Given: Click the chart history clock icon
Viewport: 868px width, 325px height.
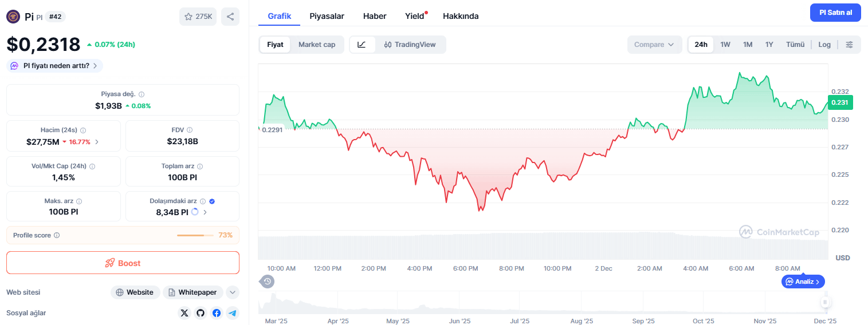Looking at the screenshot, I should click(x=267, y=281).
